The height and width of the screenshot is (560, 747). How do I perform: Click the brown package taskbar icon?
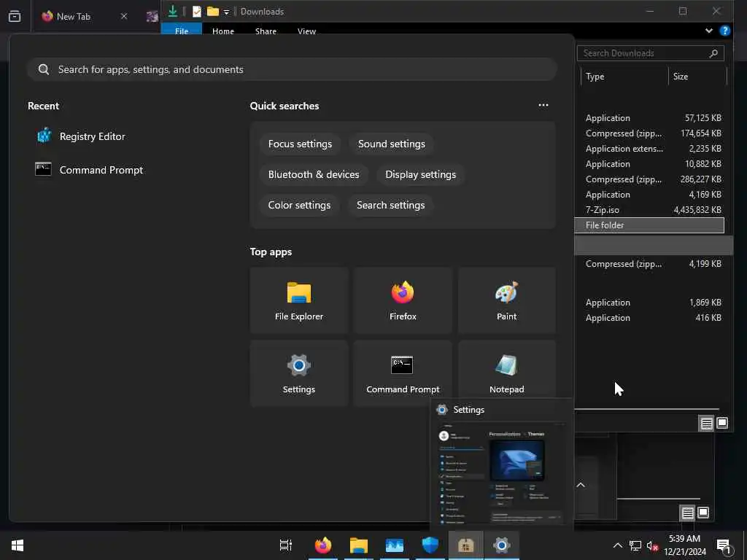465,545
